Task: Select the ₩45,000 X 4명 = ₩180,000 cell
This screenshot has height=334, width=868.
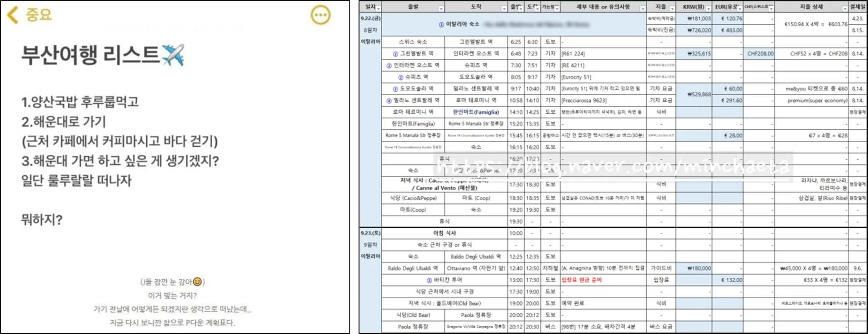Action: (x=811, y=268)
